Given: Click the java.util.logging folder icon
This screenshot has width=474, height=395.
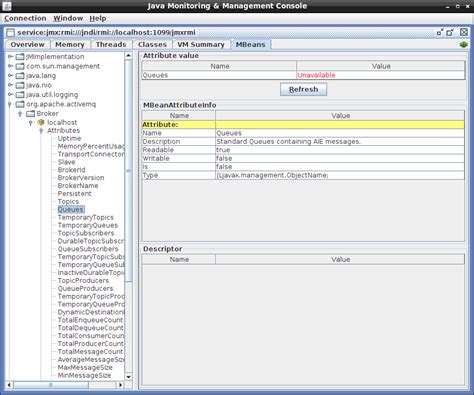Looking at the screenshot, I should [20, 95].
